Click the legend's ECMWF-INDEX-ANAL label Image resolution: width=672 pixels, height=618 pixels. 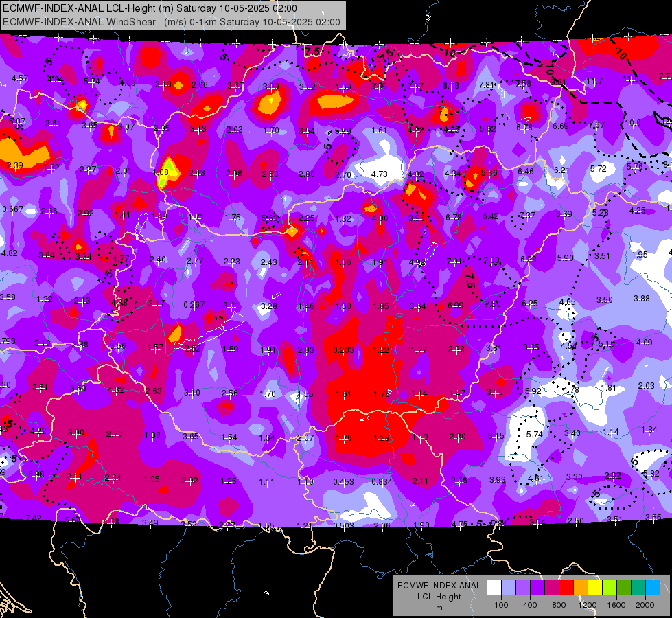[x=439, y=586]
